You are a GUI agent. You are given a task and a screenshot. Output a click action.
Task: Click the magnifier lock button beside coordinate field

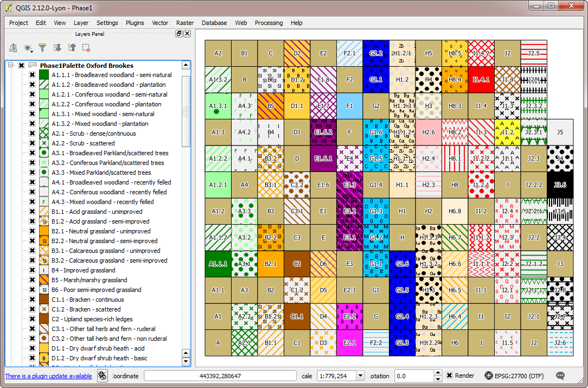coord(102,376)
